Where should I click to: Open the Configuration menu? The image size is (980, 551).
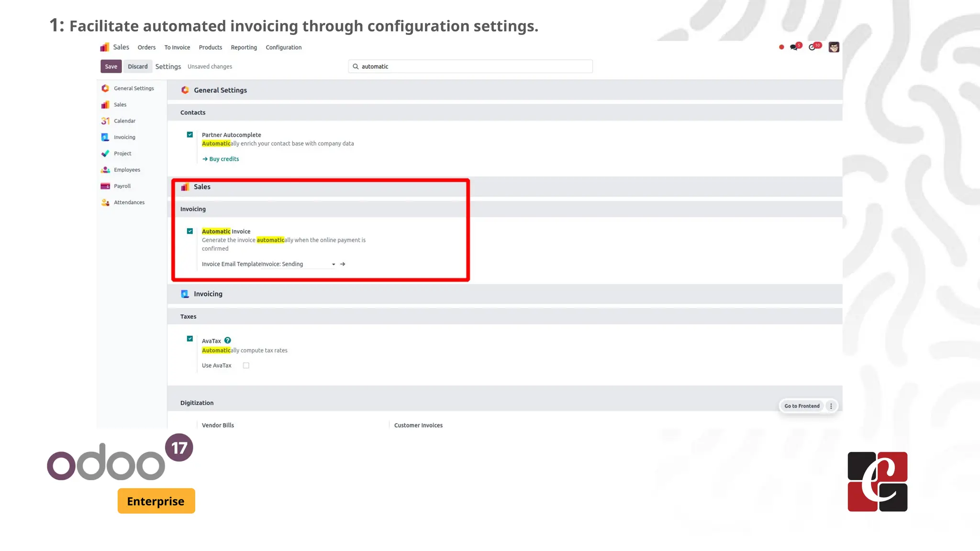(283, 47)
